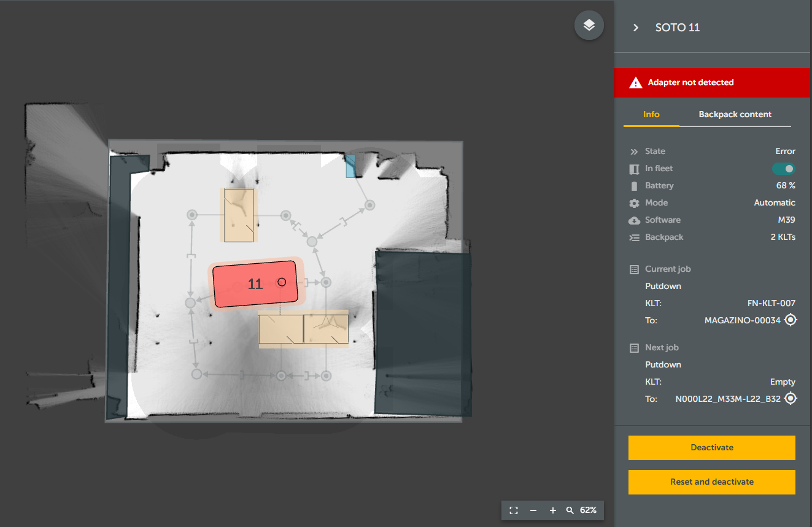Click the MAGAZINO-00034 destination text
Screen dimensions: 812x527
pos(743,320)
